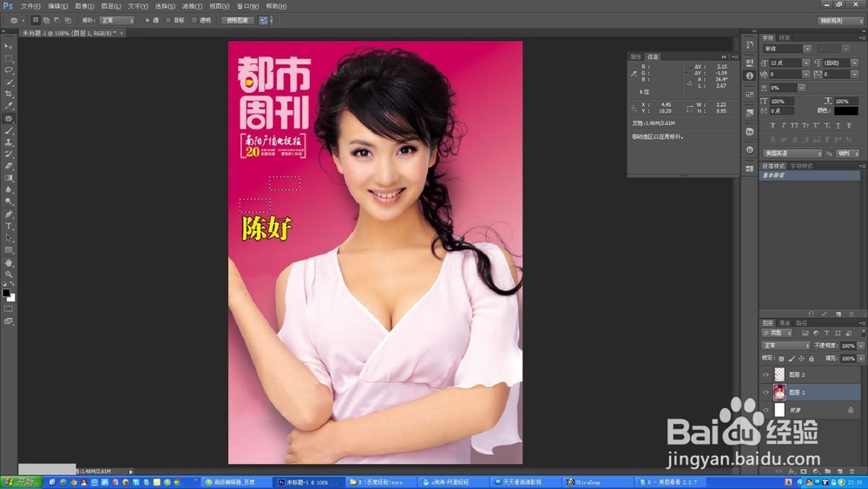This screenshot has width=868, height=489.
Task: Filter layers by type layers (T icon)
Action: (x=826, y=333)
